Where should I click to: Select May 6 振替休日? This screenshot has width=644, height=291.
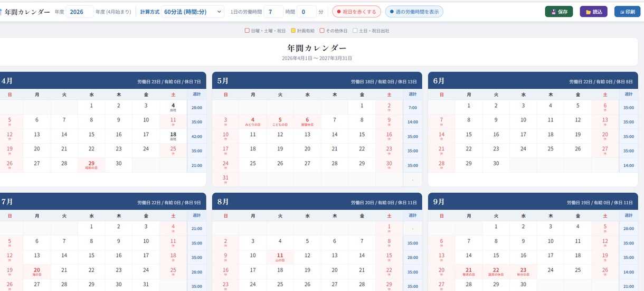[x=307, y=121]
